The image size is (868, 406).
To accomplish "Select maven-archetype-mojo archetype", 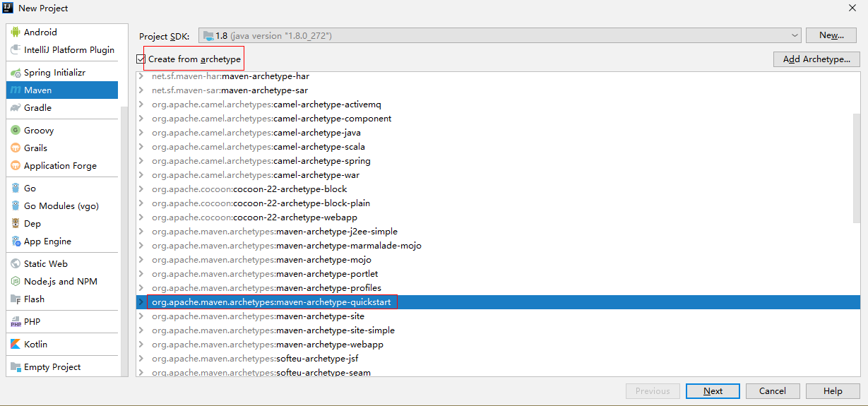I will [x=498, y=260].
